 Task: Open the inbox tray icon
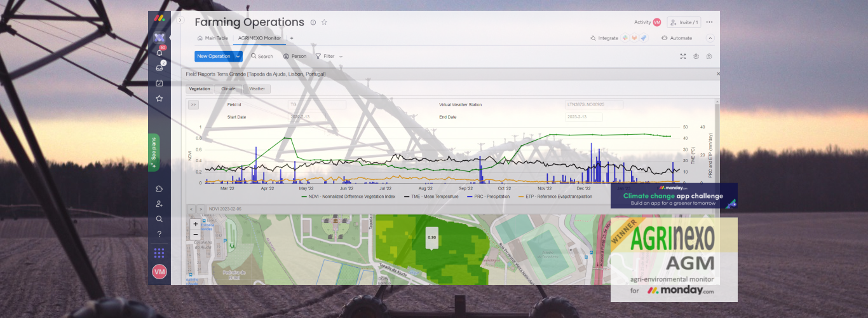tap(159, 67)
